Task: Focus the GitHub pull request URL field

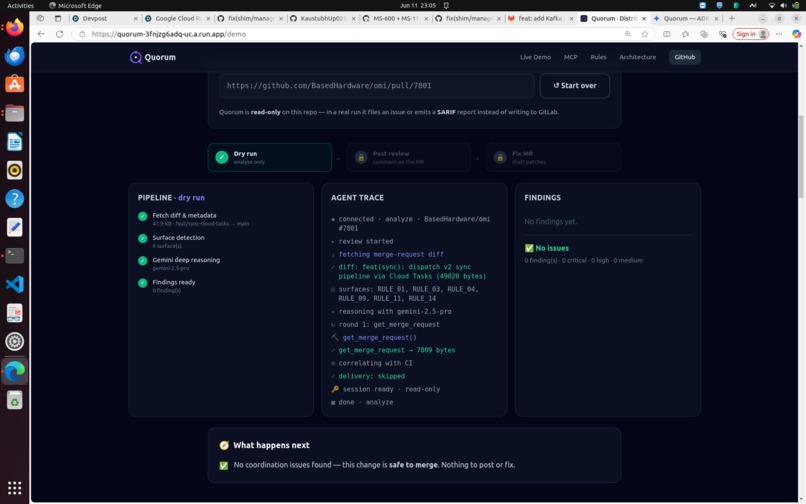Action: point(376,85)
